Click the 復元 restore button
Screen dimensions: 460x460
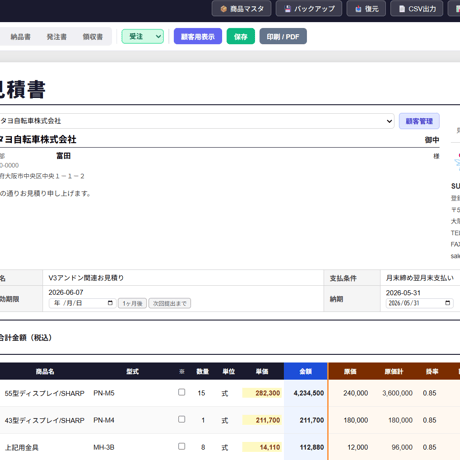pos(366,9)
